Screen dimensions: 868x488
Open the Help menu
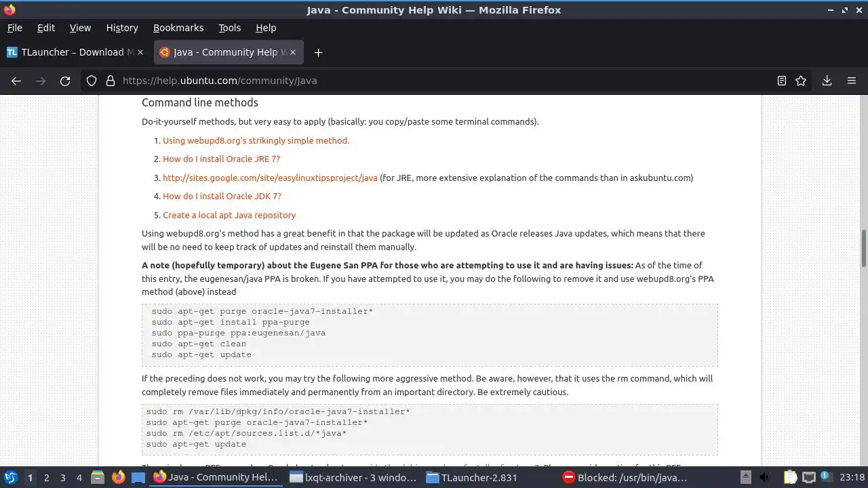point(266,28)
